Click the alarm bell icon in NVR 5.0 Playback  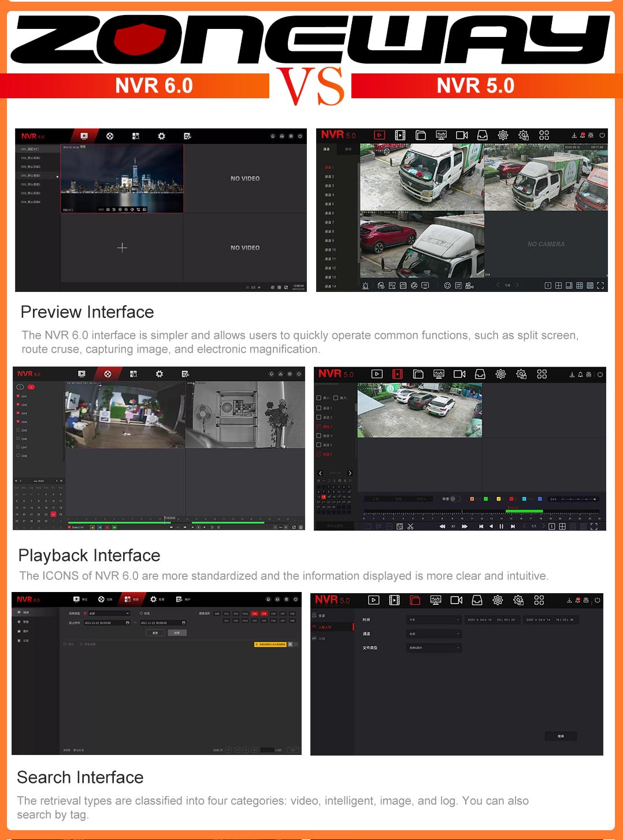click(x=580, y=374)
